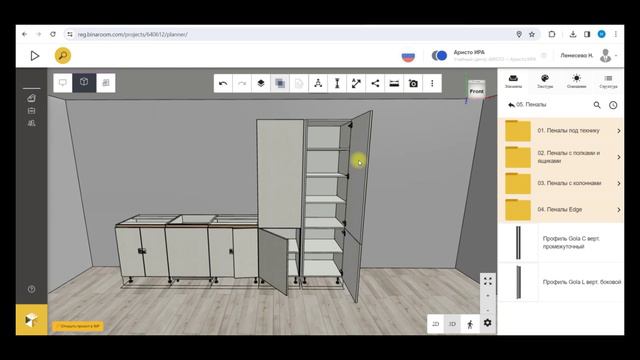The width and height of the screenshot is (640, 360).
Task: Click the location pin in the address bar
Action: (519, 34)
